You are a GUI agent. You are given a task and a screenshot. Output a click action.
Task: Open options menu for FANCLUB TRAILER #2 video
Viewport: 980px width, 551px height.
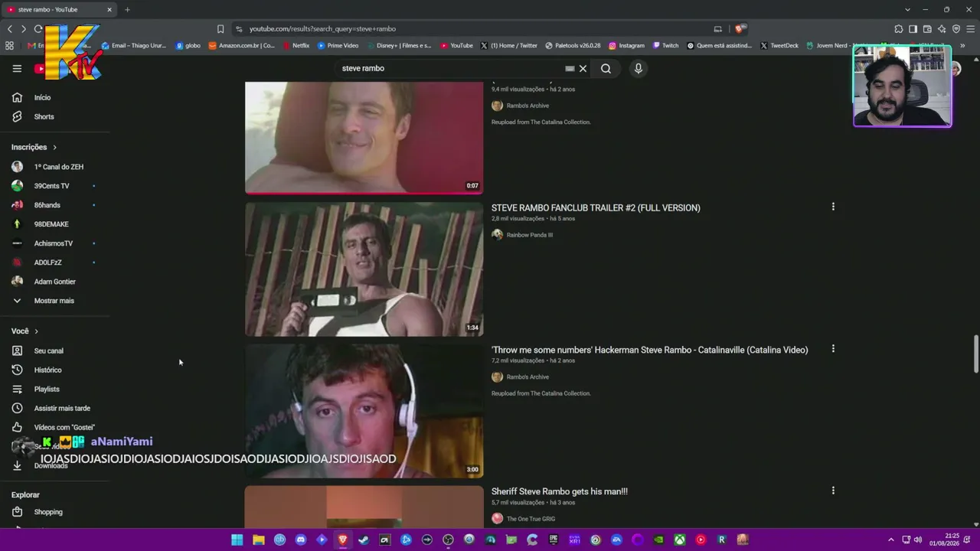833,207
